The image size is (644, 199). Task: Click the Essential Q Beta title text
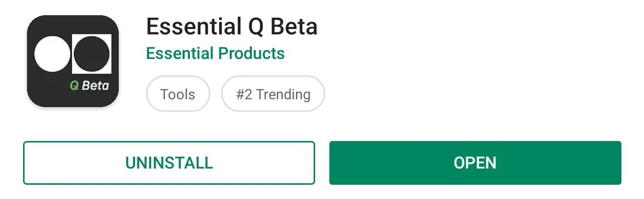point(232,27)
